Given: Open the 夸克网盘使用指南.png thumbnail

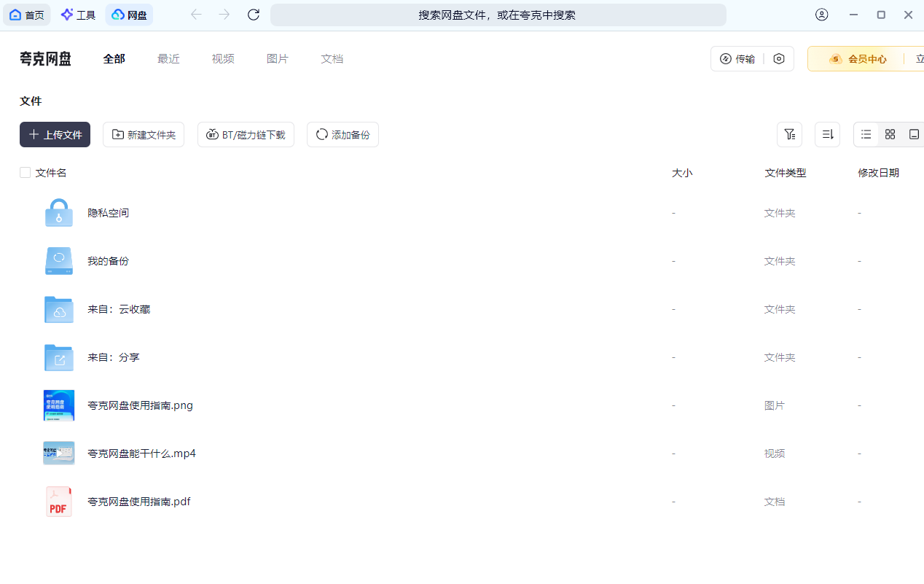Looking at the screenshot, I should coord(58,405).
